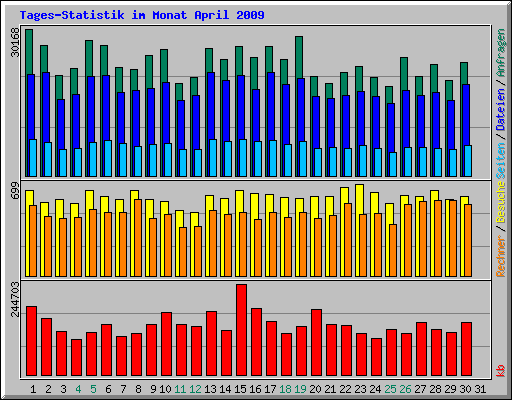Select green weekend day label 5
The image size is (512, 400).
(93, 389)
